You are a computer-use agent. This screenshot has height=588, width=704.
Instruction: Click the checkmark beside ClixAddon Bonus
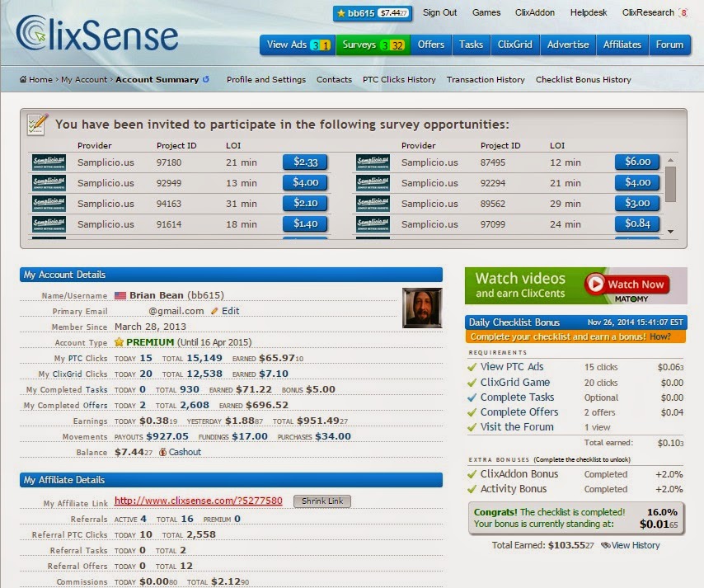(472, 474)
